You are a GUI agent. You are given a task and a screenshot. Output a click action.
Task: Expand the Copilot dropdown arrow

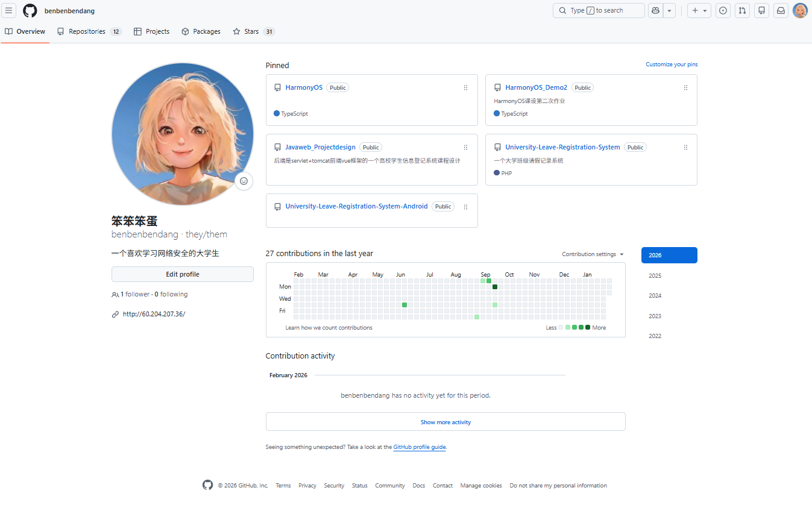click(669, 10)
